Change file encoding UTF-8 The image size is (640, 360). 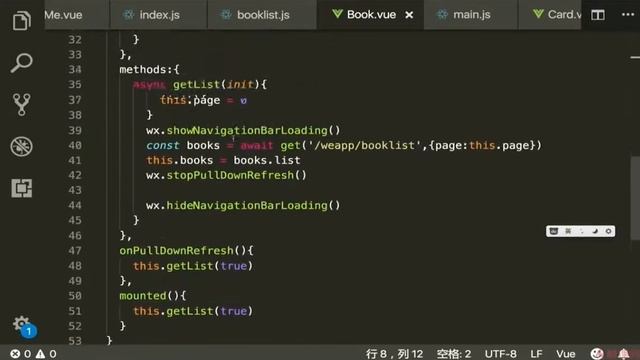[500, 353]
